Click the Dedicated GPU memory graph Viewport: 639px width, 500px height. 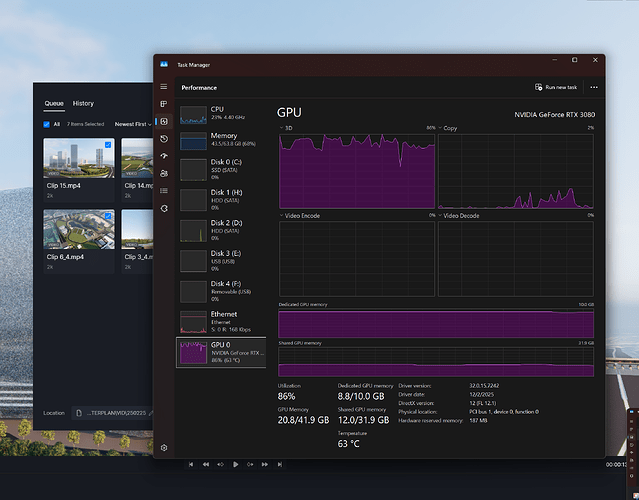point(436,323)
